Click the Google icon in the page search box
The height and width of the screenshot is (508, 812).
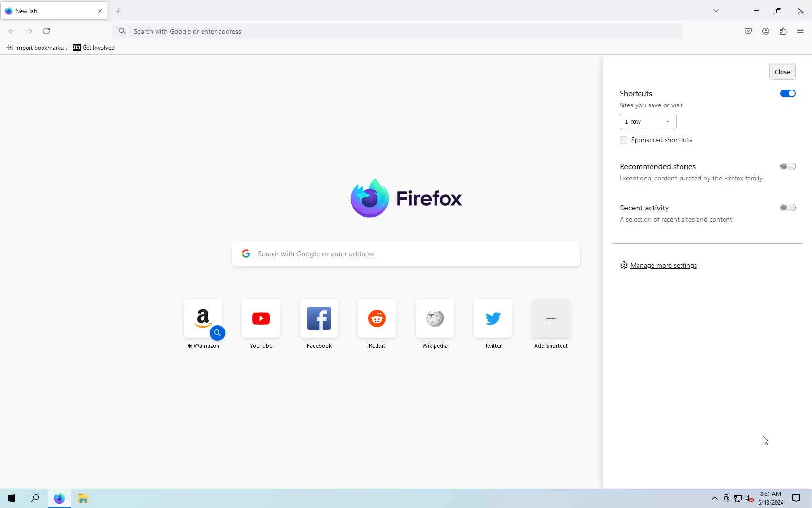click(246, 254)
